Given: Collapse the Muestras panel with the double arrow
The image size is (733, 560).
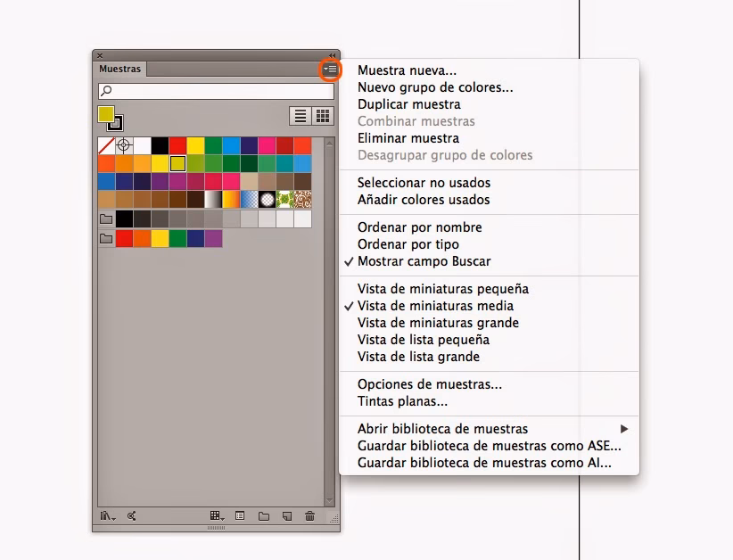Looking at the screenshot, I should [332, 55].
